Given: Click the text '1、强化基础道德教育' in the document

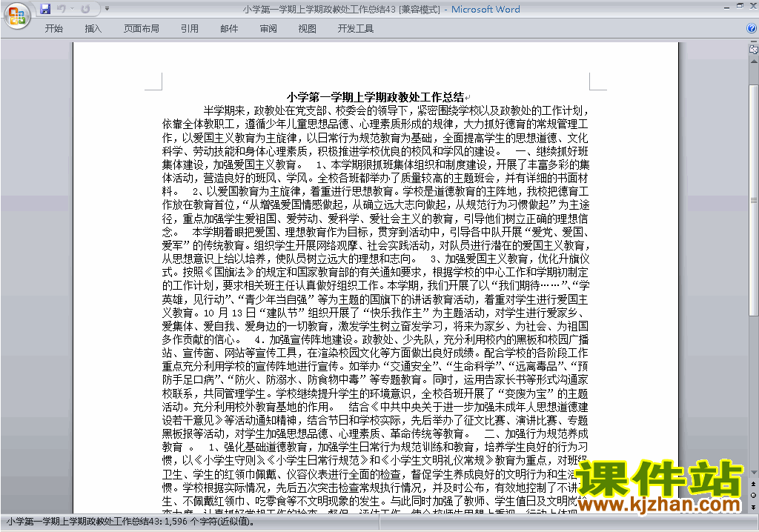Looking at the screenshot, I should tap(257, 448).
